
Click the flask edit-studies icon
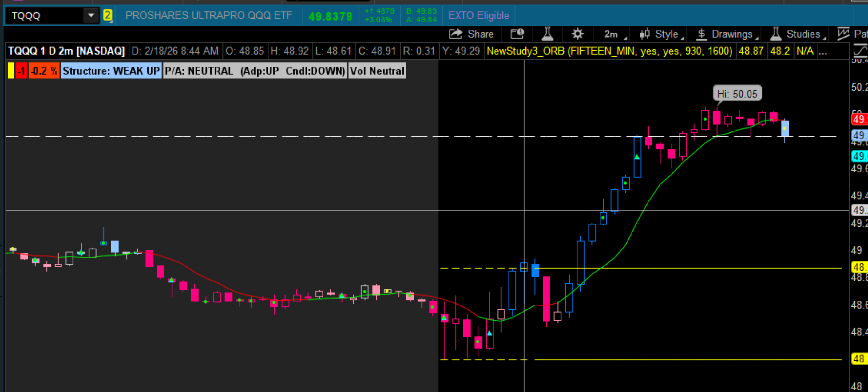547,34
